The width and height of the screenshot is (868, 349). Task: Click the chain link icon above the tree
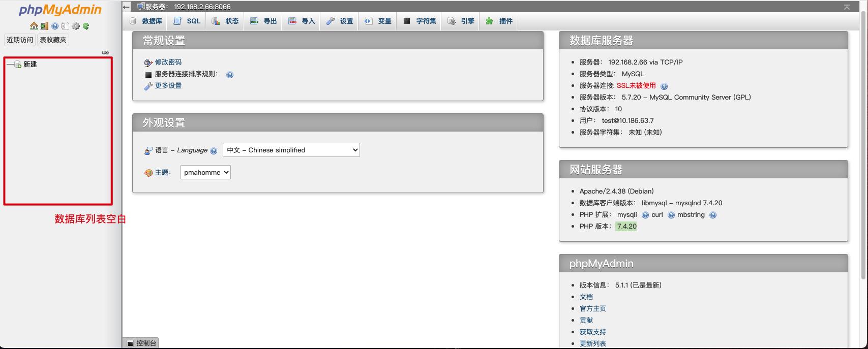105,52
